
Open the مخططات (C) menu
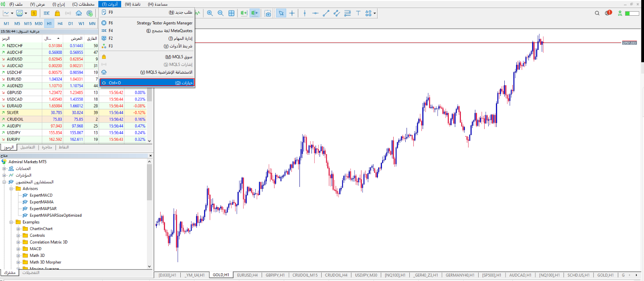tap(83, 4)
